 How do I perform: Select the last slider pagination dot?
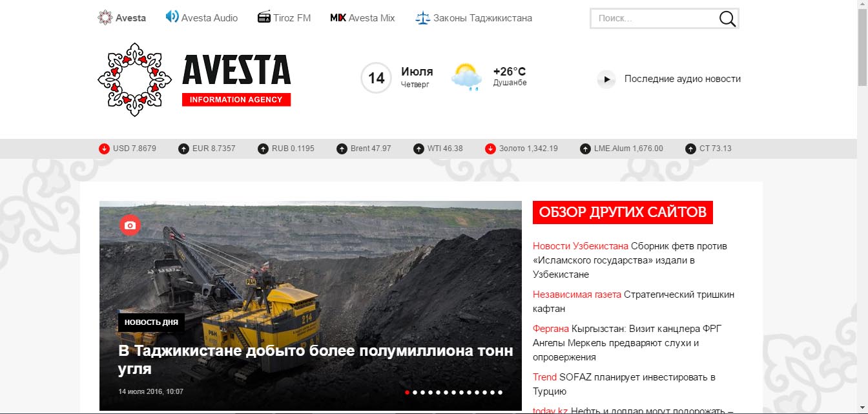point(500,392)
